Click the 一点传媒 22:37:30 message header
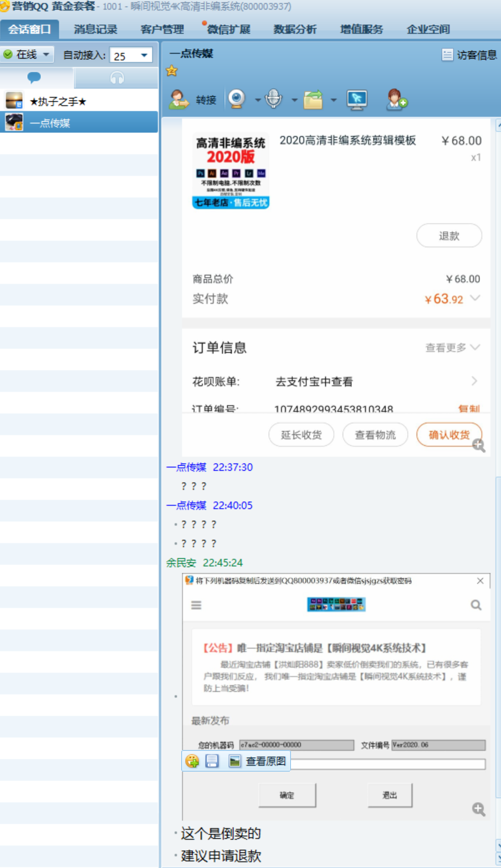The width and height of the screenshot is (501, 868). point(209,467)
